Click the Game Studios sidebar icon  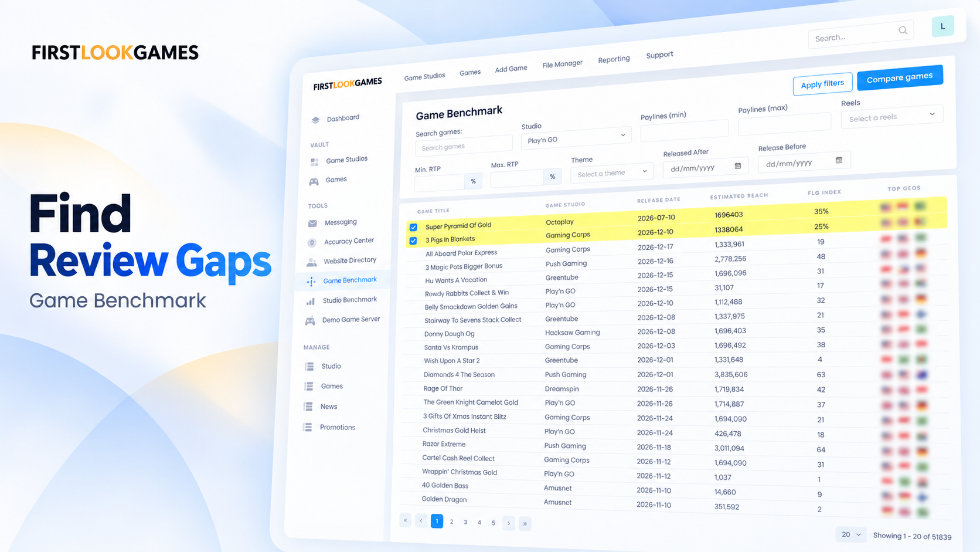315,161
